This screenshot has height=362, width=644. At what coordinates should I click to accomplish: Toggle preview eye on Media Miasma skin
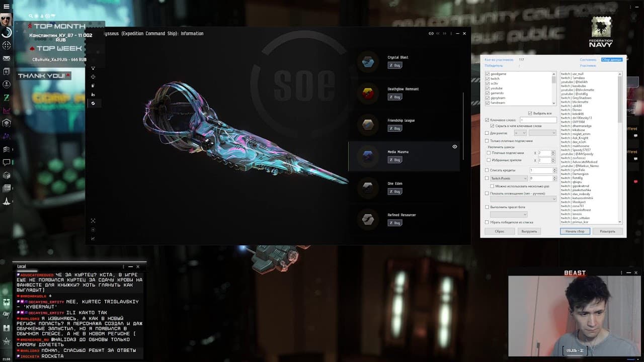[454, 147]
